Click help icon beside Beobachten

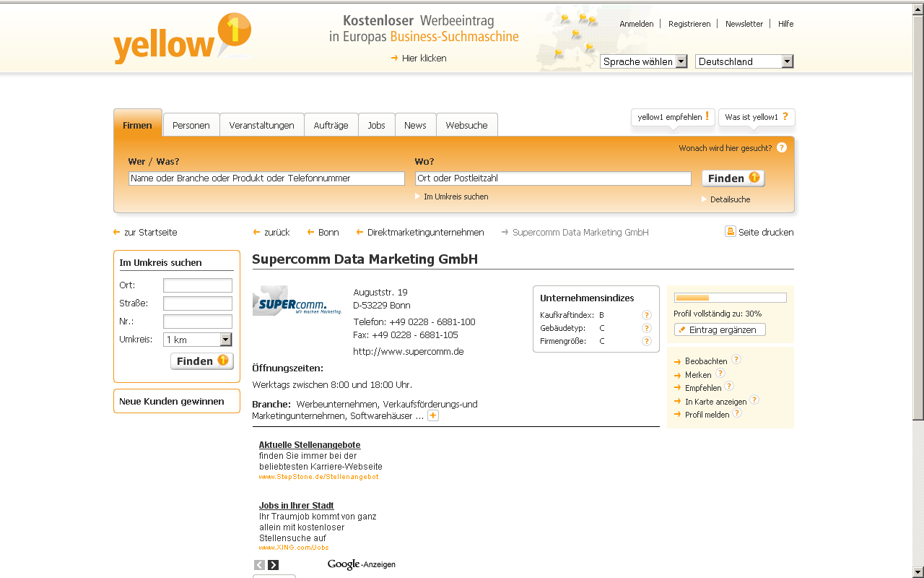click(x=736, y=359)
